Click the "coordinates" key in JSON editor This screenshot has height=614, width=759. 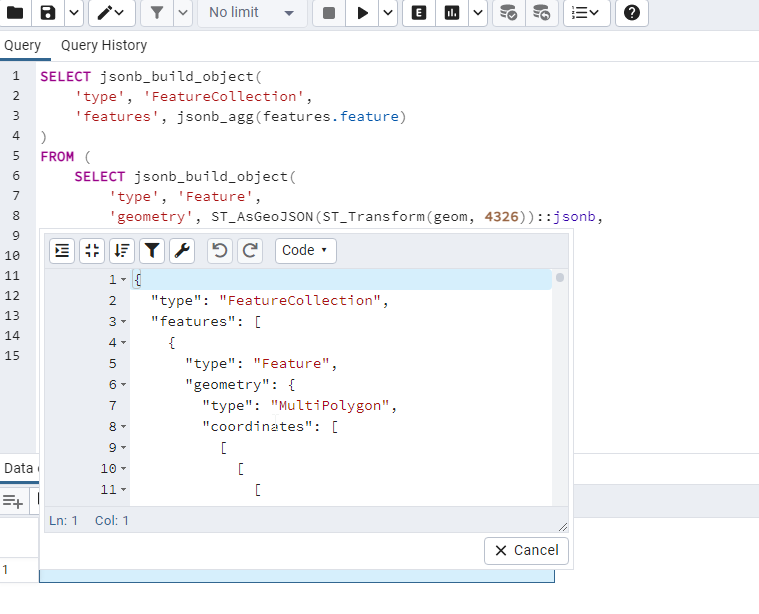coord(258,427)
